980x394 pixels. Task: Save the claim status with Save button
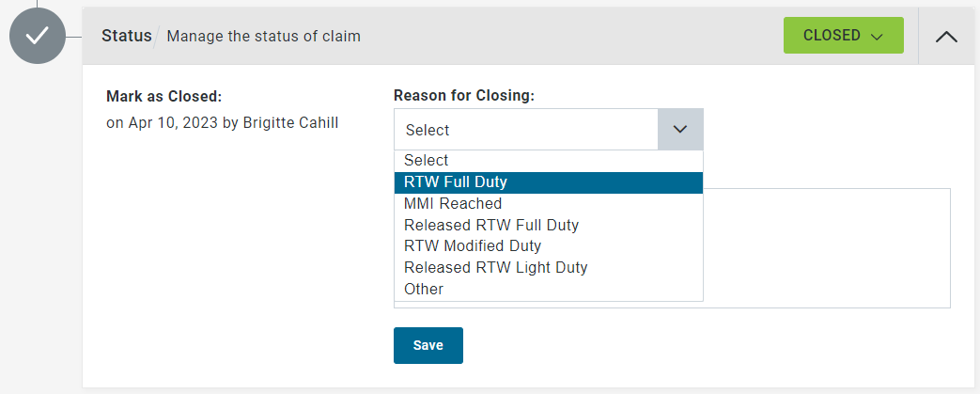pos(428,345)
